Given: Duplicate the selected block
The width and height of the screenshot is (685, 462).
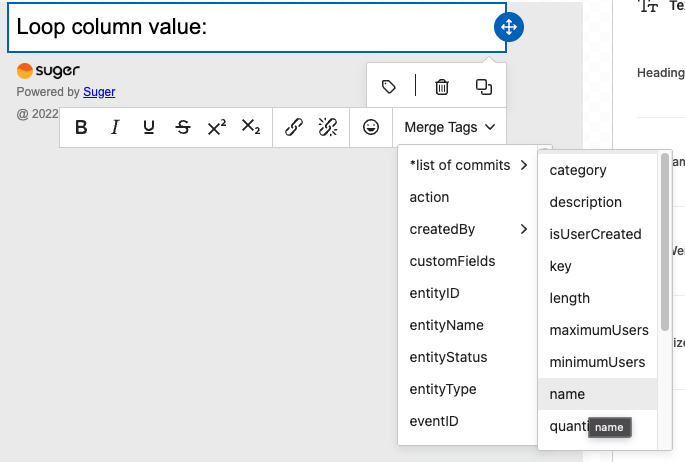Looking at the screenshot, I should click(484, 87).
